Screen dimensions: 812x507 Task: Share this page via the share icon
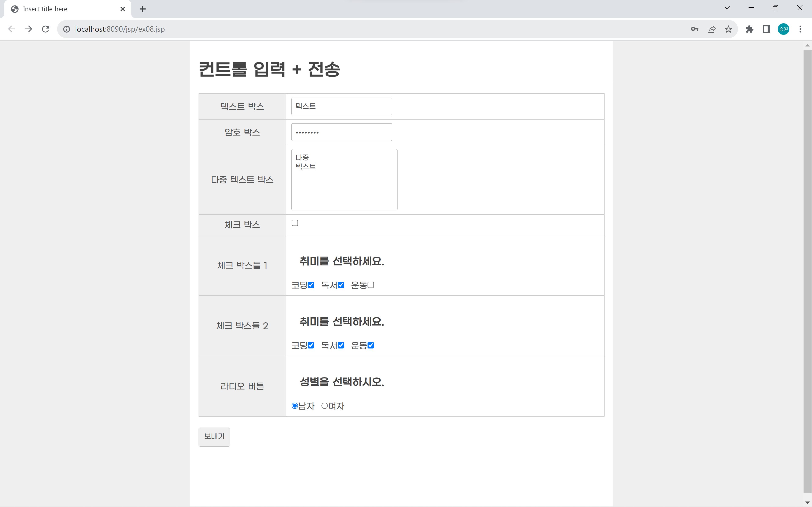pos(711,29)
